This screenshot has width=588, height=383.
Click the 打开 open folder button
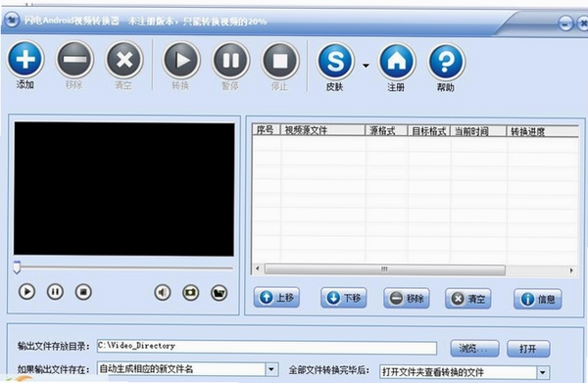pos(528,349)
